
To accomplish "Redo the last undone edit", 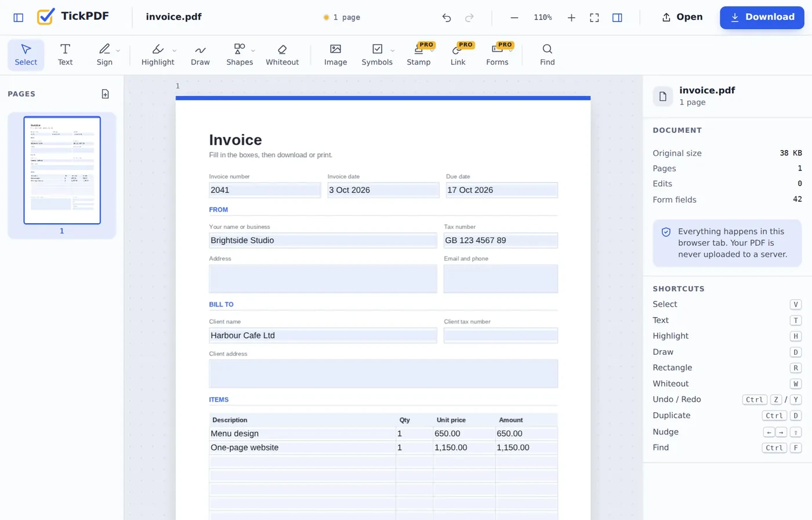I will click(469, 17).
